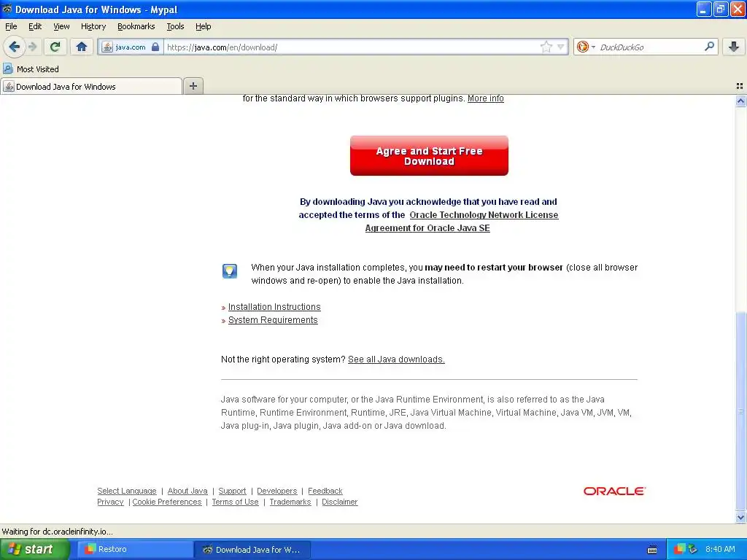Open the Developers footer link
The width and height of the screenshot is (747, 560).
pyautogui.click(x=276, y=491)
